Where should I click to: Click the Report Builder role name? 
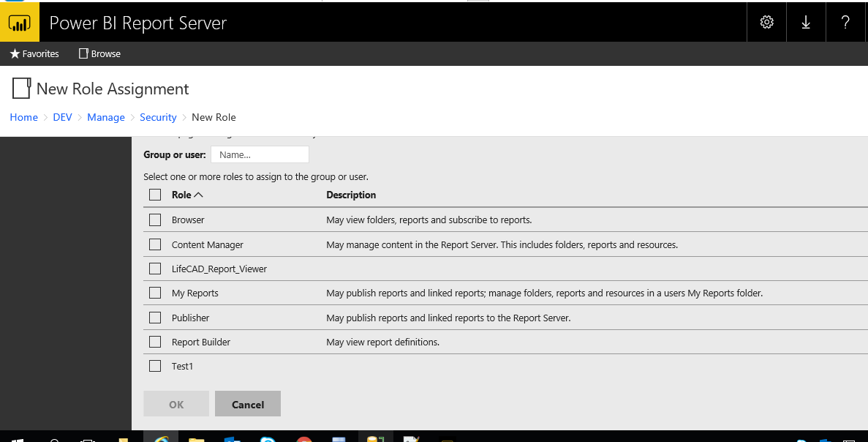[201, 342]
